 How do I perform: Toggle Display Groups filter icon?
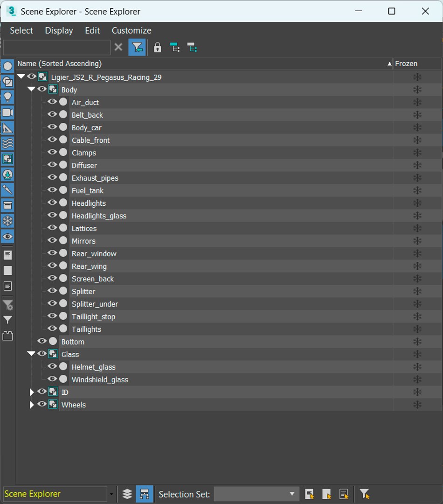point(7,159)
